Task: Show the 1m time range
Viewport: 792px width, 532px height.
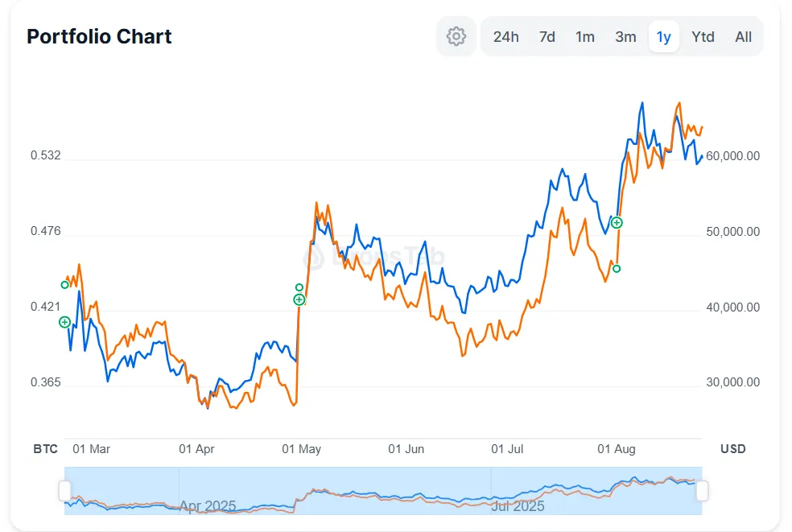Action: 585,37
